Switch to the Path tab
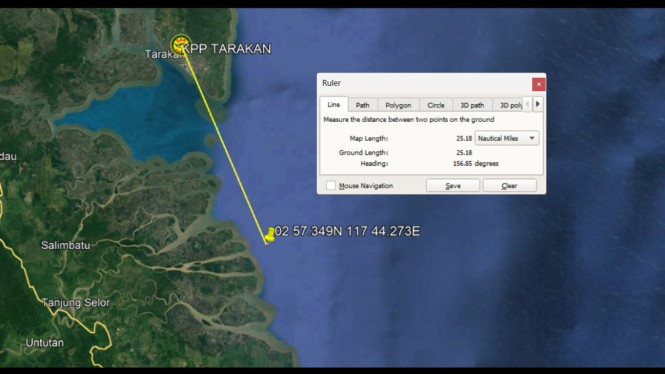This screenshot has width=665, height=374. pos(362,105)
